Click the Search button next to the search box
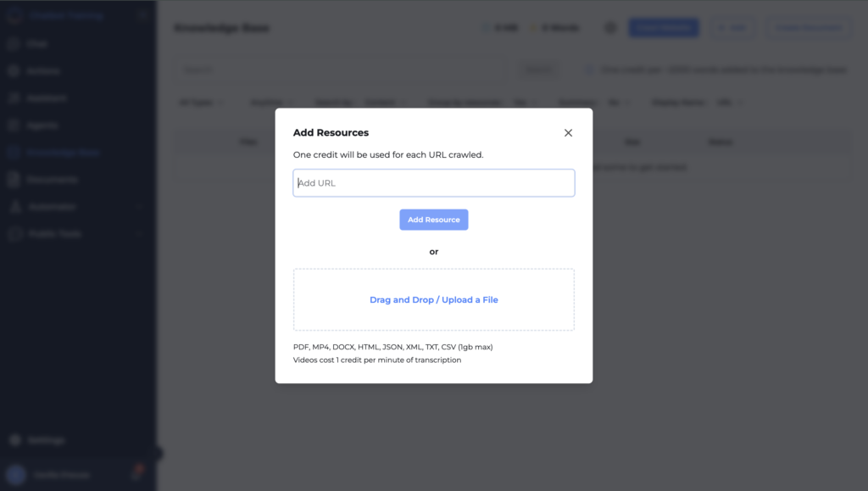This screenshot has width=868, height=491. click(538, 69)
